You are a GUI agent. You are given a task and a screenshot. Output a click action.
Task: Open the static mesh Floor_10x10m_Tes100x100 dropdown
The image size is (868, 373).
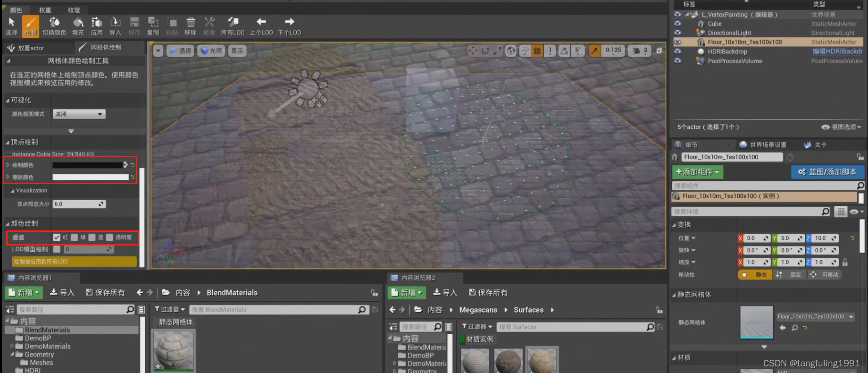815,316
